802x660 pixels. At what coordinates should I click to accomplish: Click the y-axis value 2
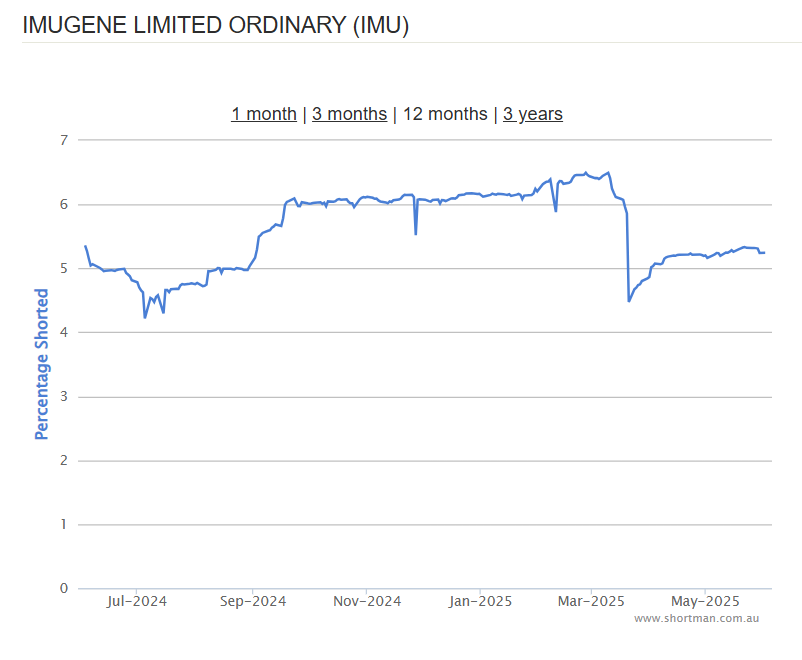(x=63, y=460)
